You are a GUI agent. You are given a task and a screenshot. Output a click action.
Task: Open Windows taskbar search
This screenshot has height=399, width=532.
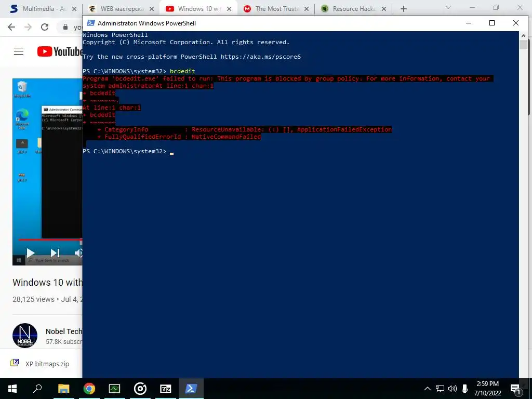click(x=37, y=389)
